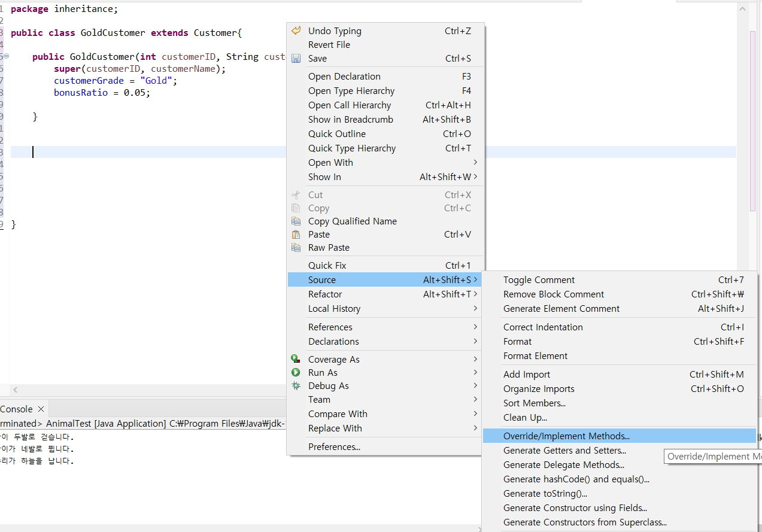Expand the Declarations submenu arrow
Screen dimensions: 762x532
[x=475, y=342]
